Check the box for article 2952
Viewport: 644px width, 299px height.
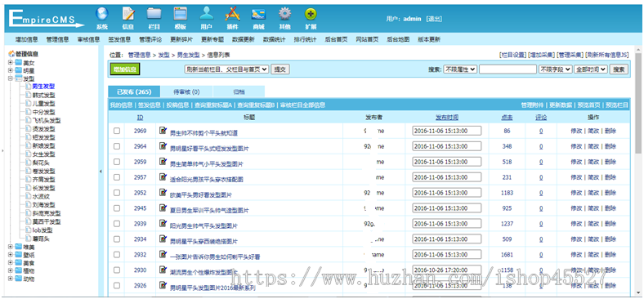click(x=117, y=193)
